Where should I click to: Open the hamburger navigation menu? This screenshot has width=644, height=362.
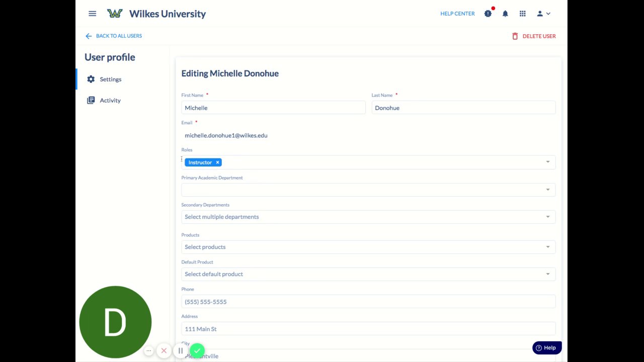pos(92,14)
